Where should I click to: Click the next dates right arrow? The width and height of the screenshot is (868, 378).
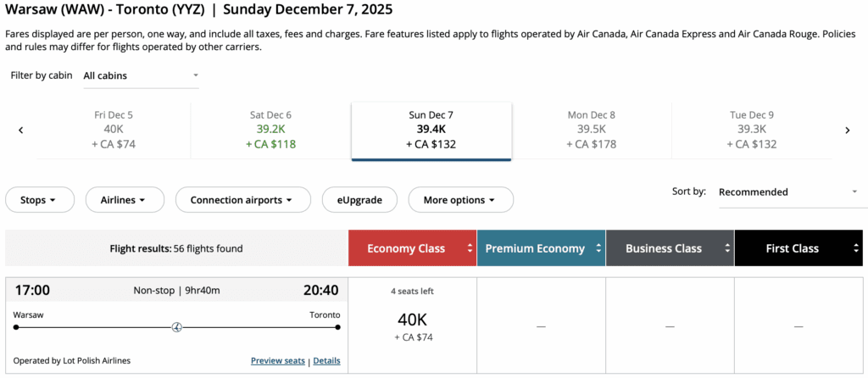tap(847, 131)
